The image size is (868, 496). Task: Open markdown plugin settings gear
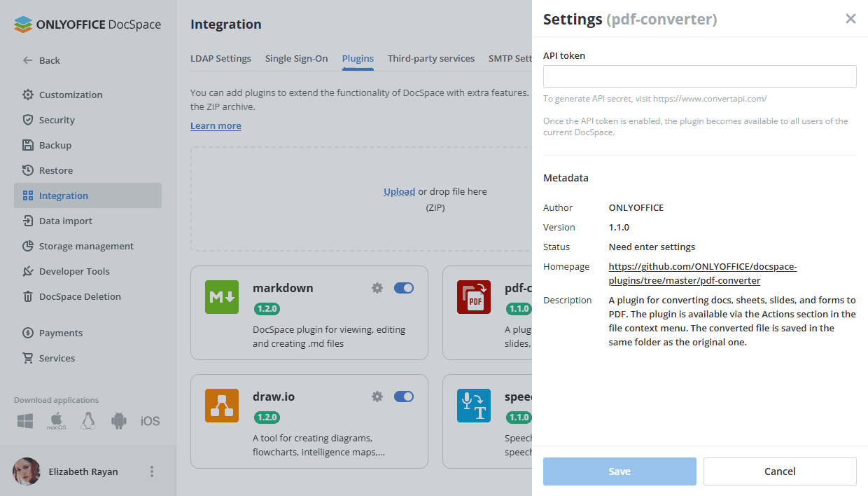[377, 288]
